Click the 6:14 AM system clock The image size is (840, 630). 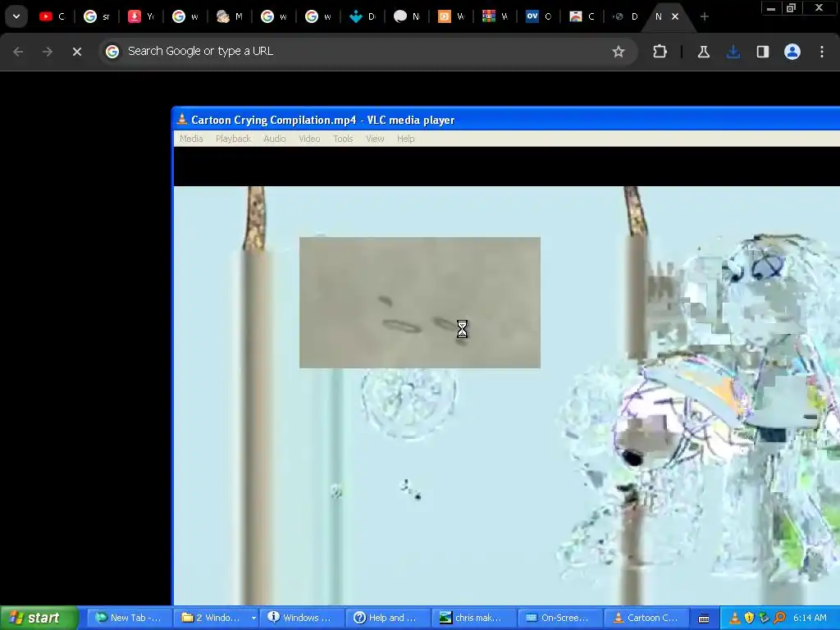coord(810,619)
